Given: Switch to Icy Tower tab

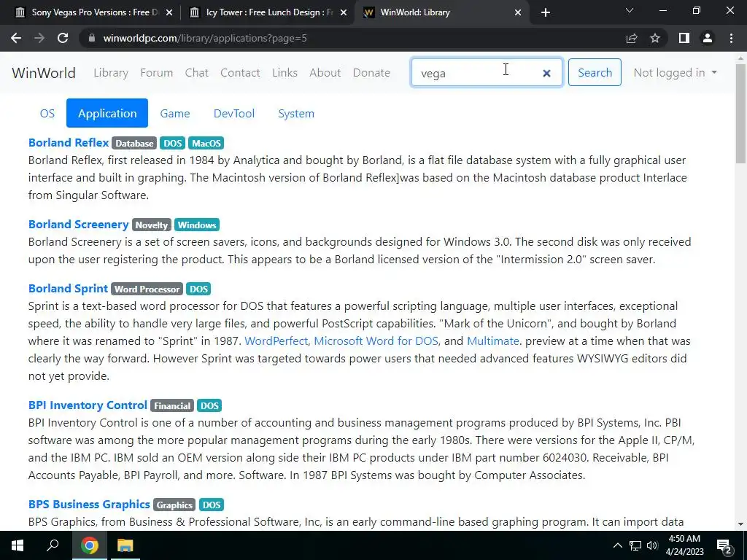Looking at the screenshot, I should (x=267, y=12).
